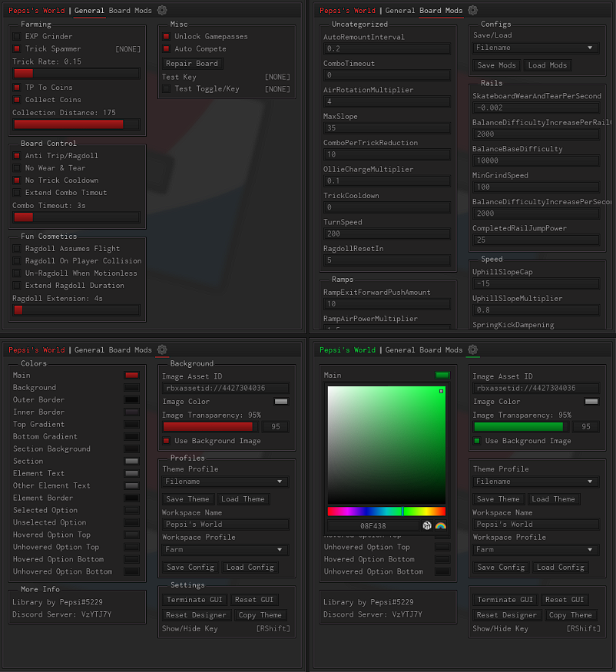Click the random color dice icon
Viewport: 616px width, 672px height.
click(x=427, y=525)
